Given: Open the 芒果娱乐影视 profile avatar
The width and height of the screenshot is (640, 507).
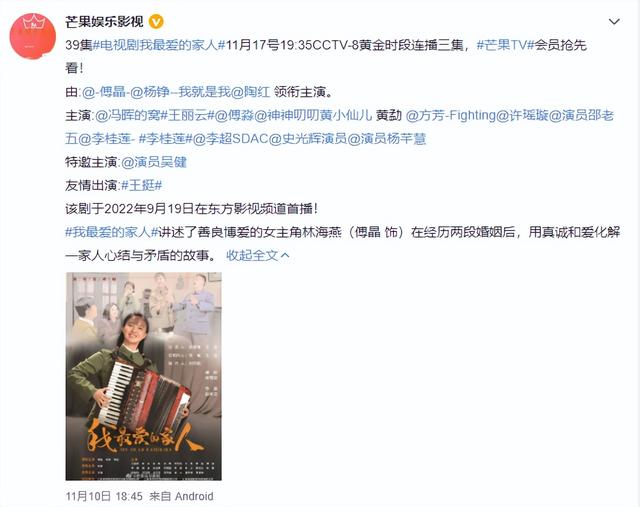Looking at the screenshot, I should 33,36.
